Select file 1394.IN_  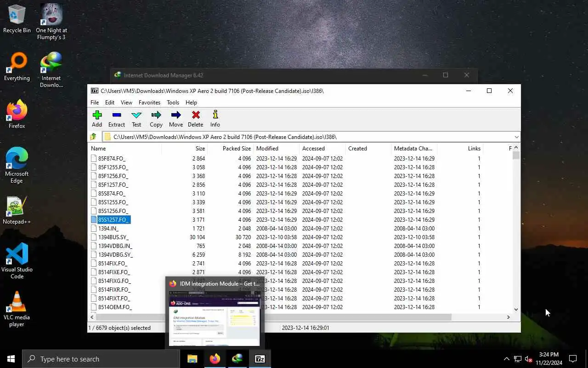(108, 228)
